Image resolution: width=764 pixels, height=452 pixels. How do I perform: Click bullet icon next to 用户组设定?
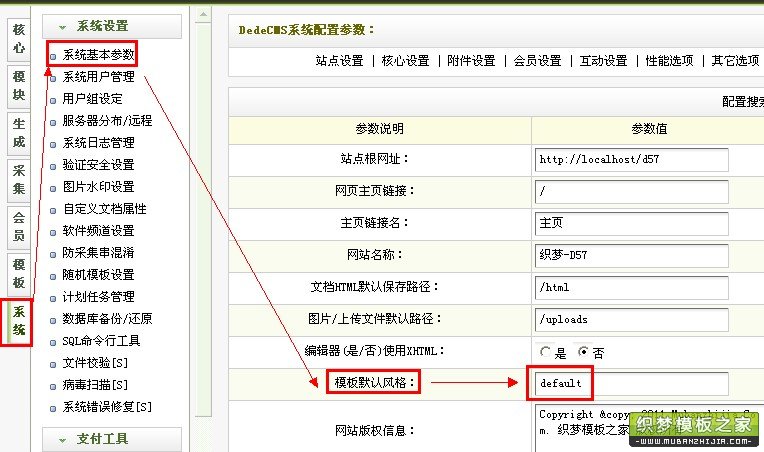(53, 100)
